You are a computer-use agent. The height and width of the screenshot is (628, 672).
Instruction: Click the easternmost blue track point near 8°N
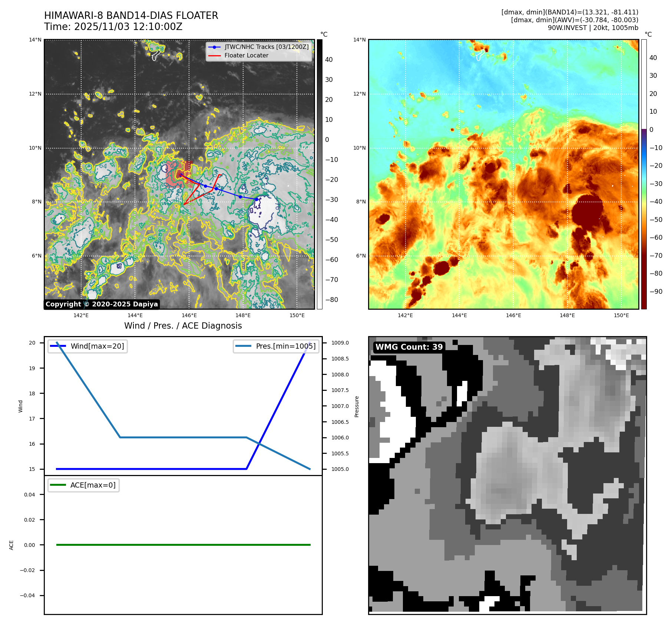[x=256, y=199]
